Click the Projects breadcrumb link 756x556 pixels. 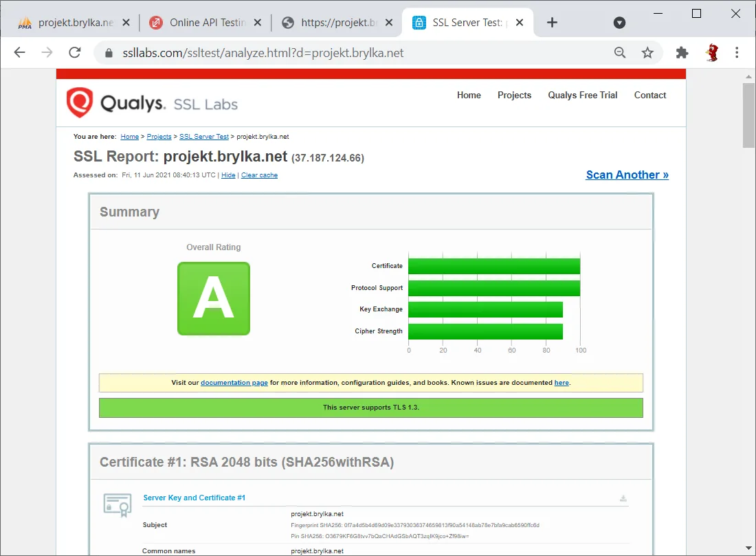click(159, 137)
